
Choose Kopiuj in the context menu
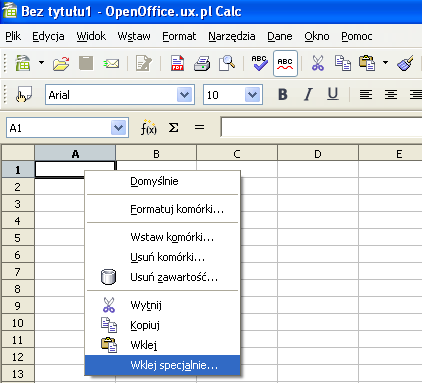point(162,325)
